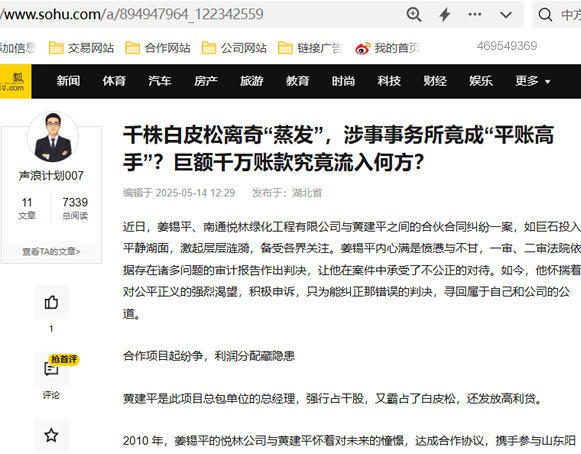Click the author avatar of 声浪计划007
581x454 pixels.
[53, 137]
